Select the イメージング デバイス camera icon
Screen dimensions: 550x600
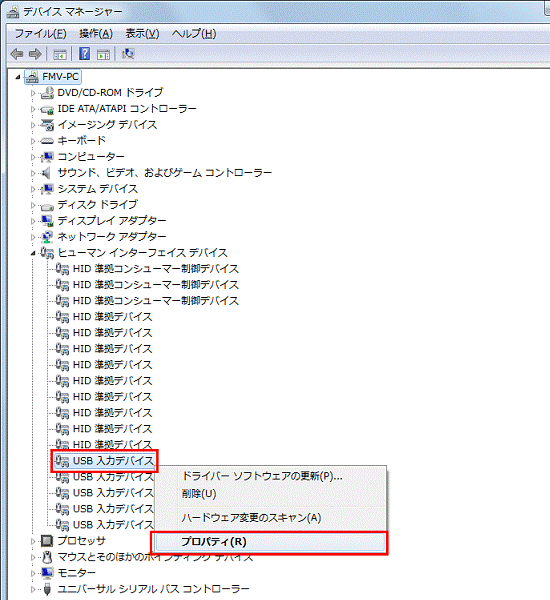click(x=47, y=125)
